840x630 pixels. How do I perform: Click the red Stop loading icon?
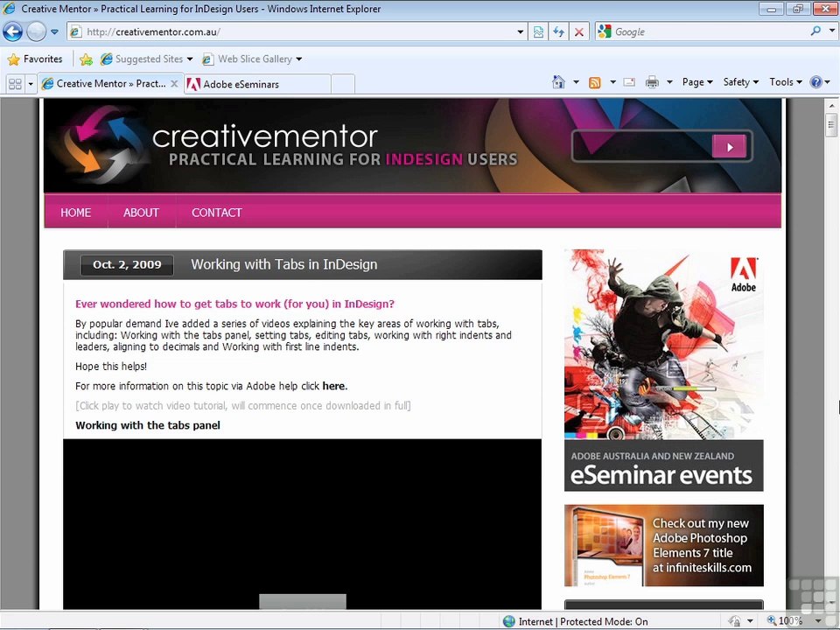pos(579,31)
